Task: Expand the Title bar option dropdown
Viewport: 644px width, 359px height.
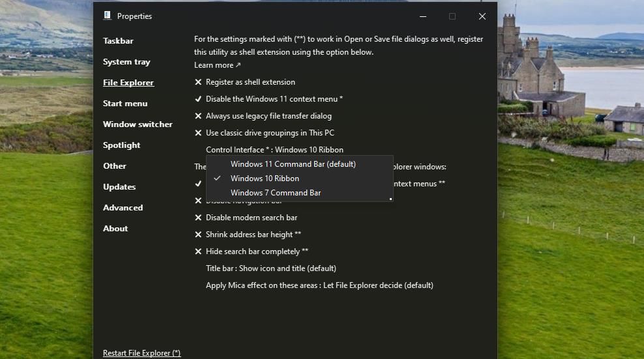Action: 271,268
